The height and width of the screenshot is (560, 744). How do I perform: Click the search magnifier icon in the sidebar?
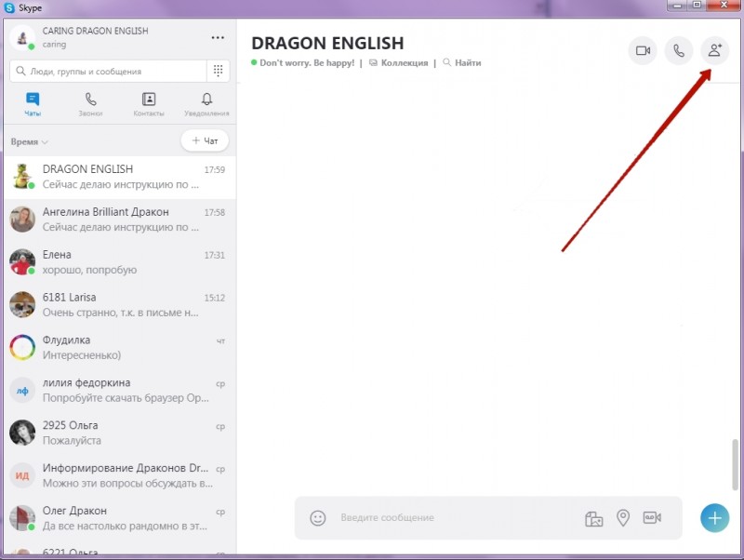pyautogui.click(x=20, y=72)
